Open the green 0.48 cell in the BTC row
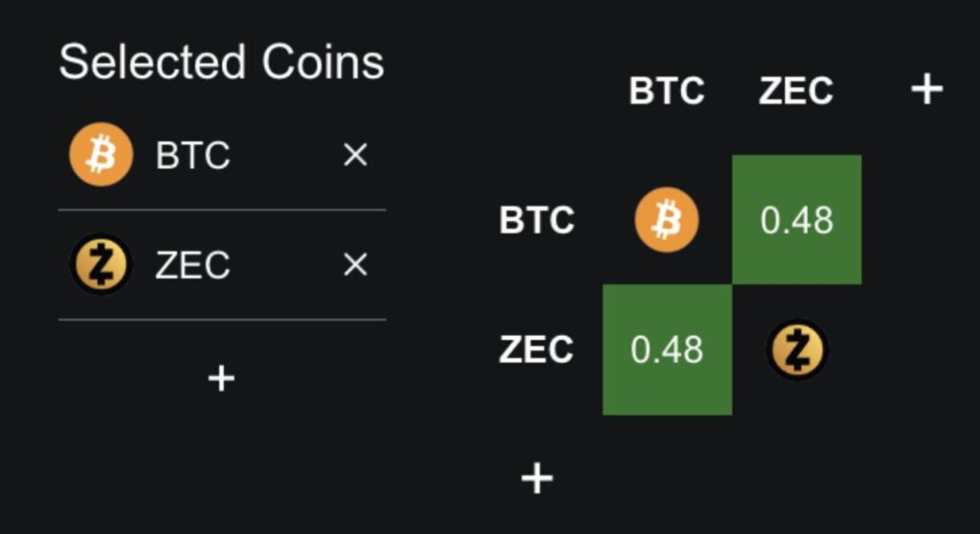This screenshot has height=534, width=980. click(x=797, y=220)
